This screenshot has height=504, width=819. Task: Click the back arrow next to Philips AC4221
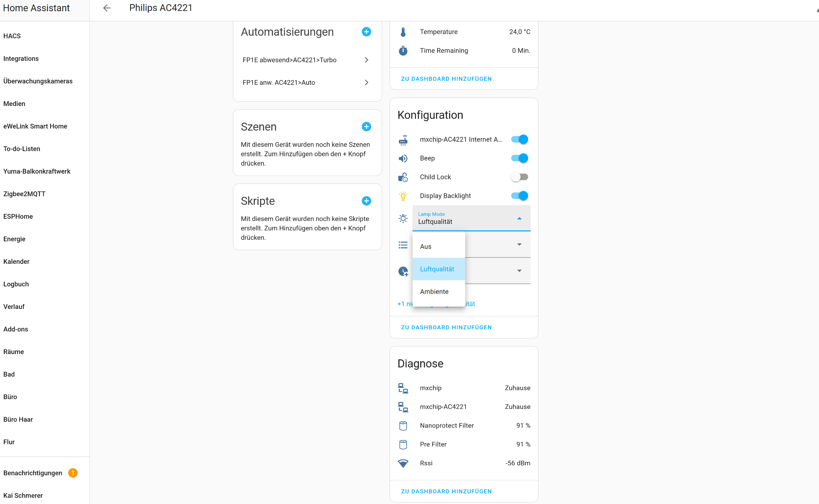tap(107, 8)
